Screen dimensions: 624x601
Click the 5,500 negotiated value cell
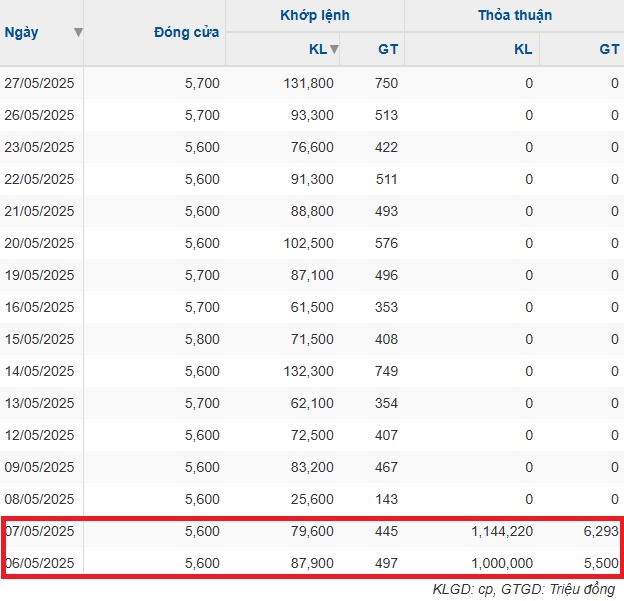point(601,563)
